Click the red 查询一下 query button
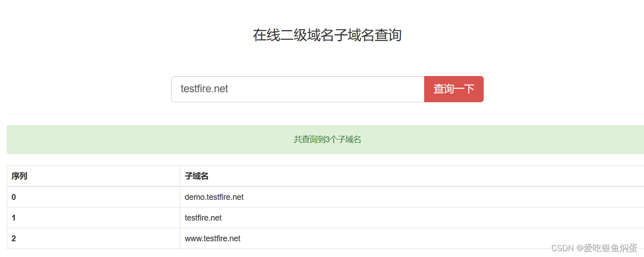644x257 pixels. pos(454,89)
